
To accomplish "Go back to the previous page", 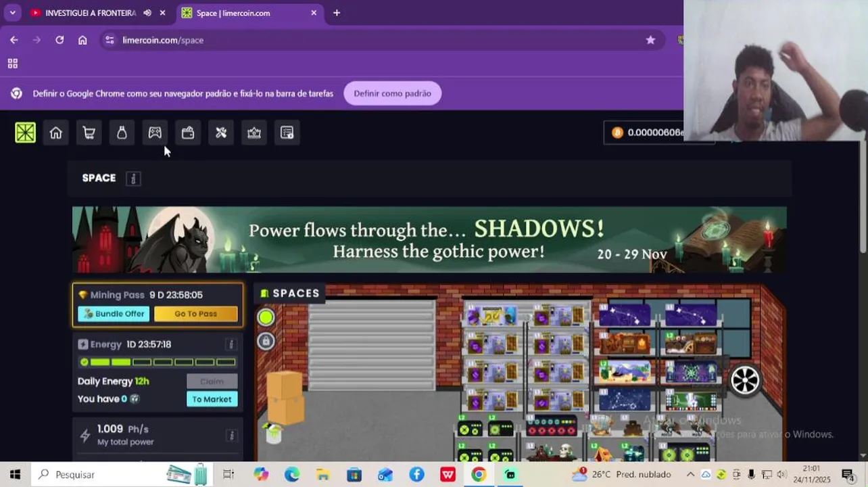I will click(14, 40).
